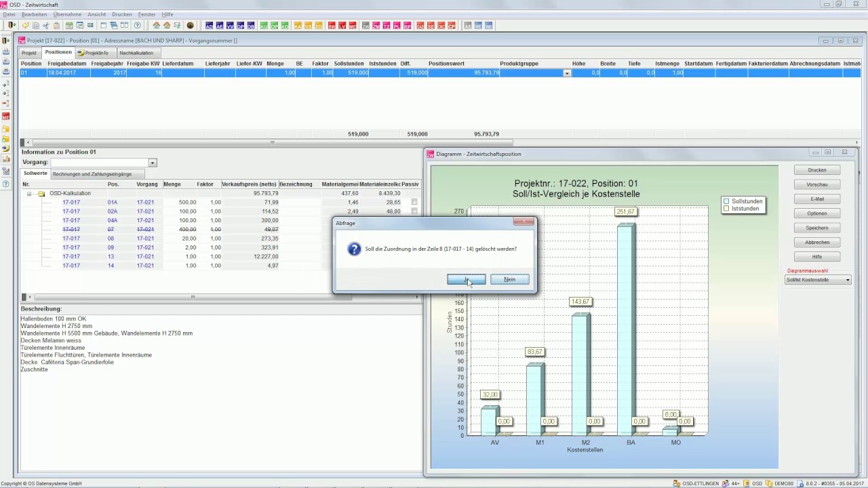Click the horizontal scrollbar under Sollwerte tree
This screenshot has width=868, height=488.
193,297
